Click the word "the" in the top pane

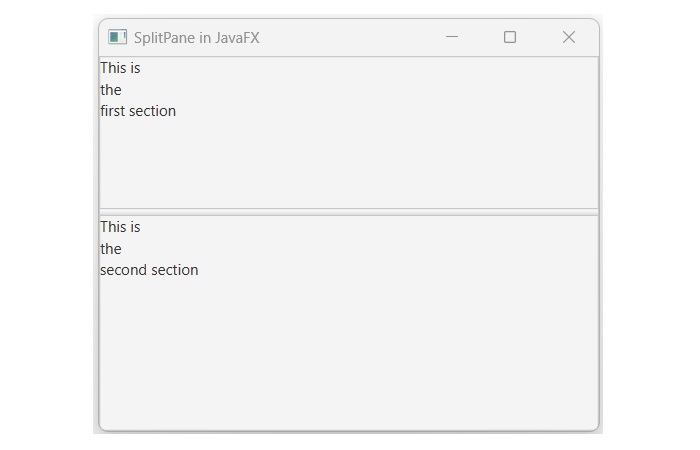pyautogui.click(x=111, y=90)
